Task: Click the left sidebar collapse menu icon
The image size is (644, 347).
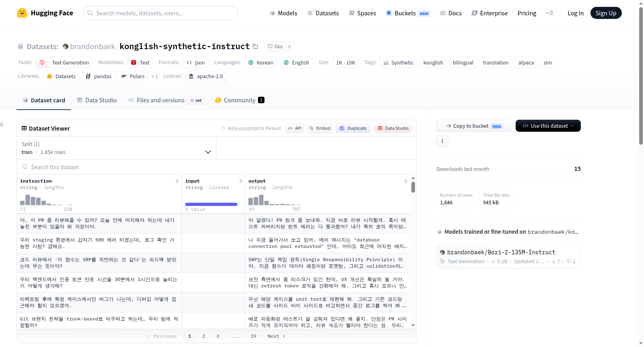Action: coord(2,125)
